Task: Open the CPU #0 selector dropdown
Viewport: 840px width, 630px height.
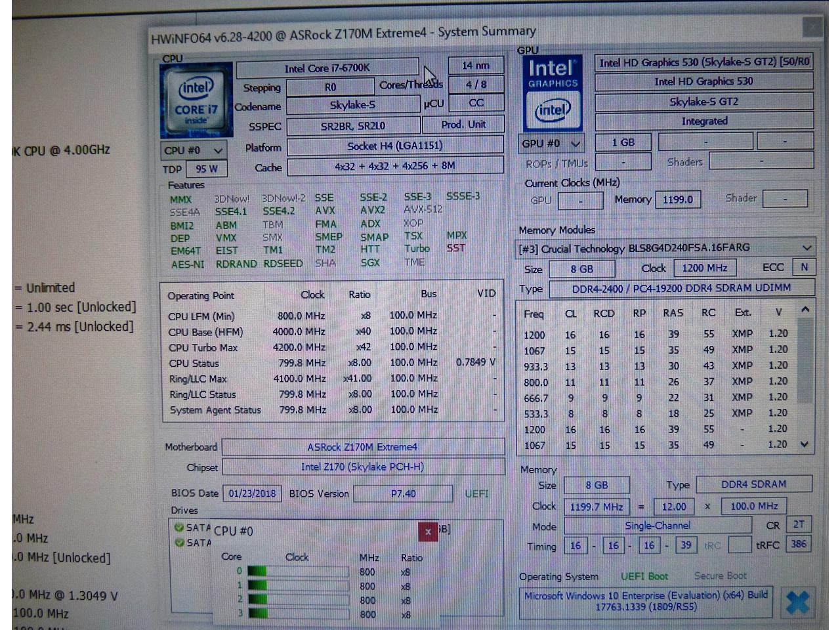Action: tap(194, 150)
